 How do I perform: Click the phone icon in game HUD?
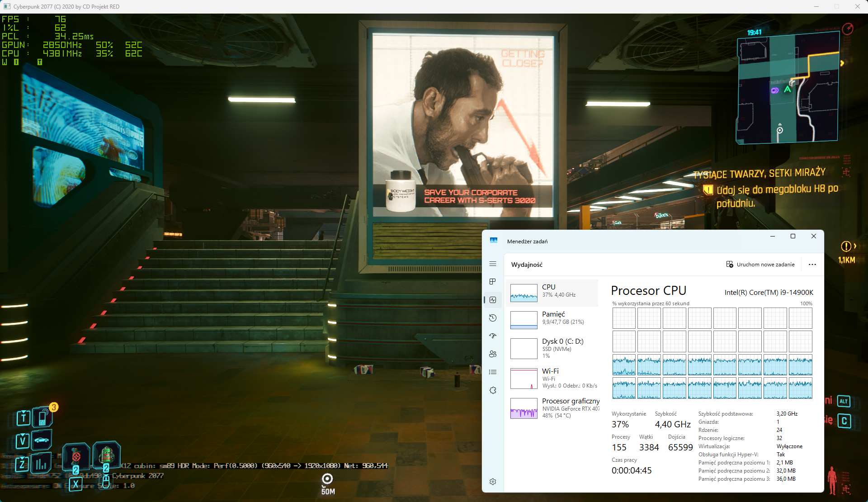(42, 417)
